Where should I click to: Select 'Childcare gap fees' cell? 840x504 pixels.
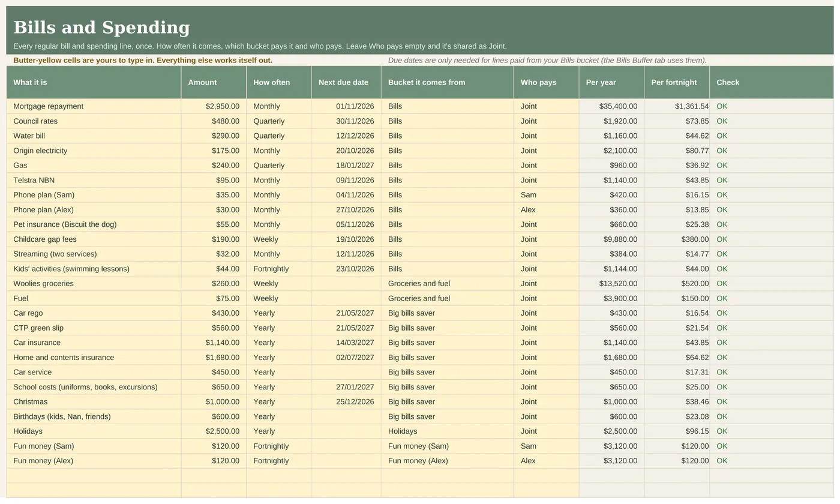click(x=94, y=239)
